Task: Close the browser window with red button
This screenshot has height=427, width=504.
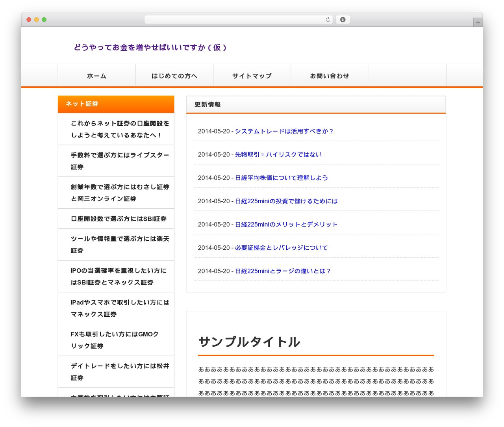Action: (x=29, y=20)
